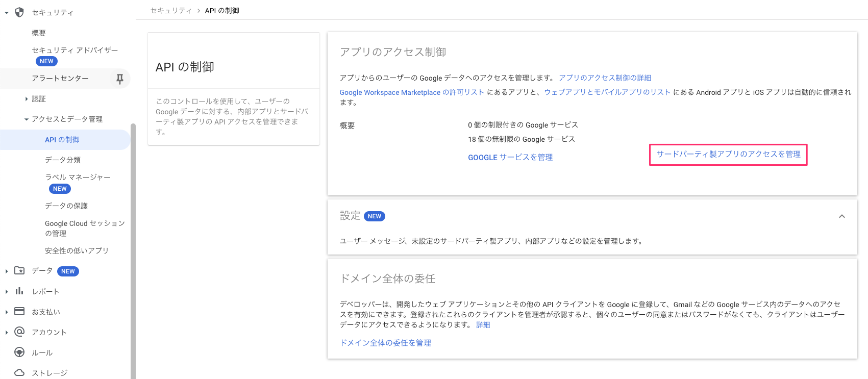Open セキュリティ アドバイザー menu item
This screenshot has width=868, height=379.
click(x=75, y=50)
